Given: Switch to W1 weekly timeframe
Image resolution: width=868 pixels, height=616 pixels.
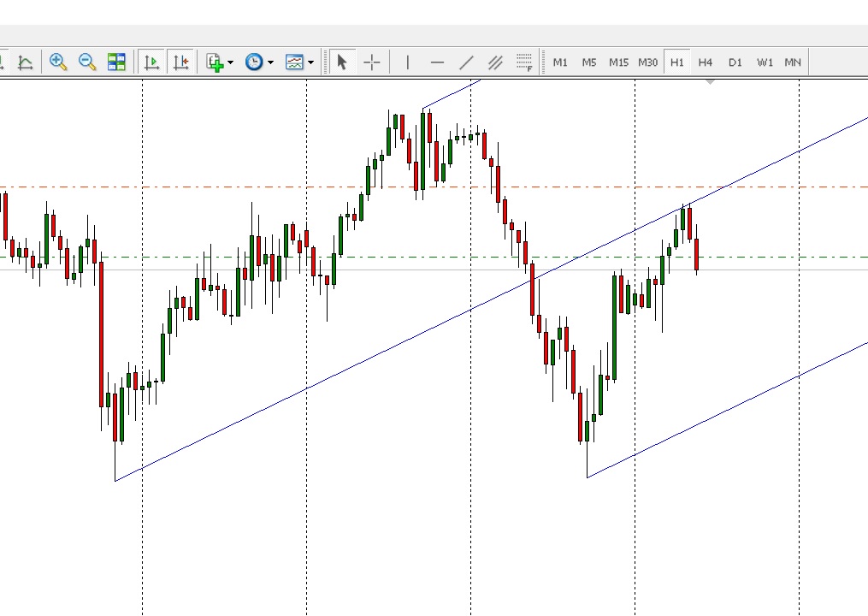Looking at the screenshot, I should [x=765, y=62].
